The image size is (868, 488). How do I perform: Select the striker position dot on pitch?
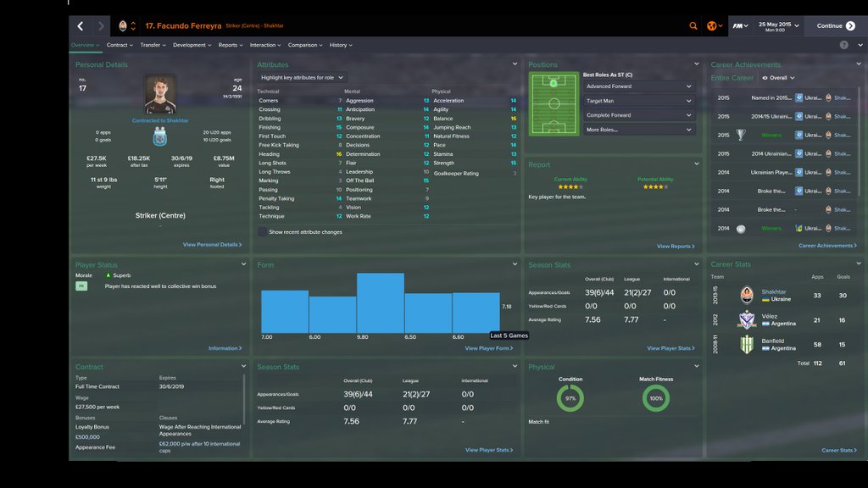click(x=554, y=83)
